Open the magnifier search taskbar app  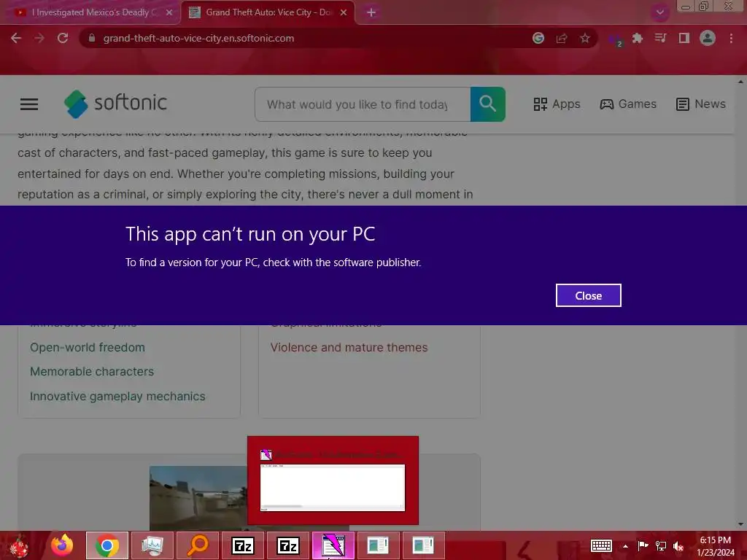point(198,545)
